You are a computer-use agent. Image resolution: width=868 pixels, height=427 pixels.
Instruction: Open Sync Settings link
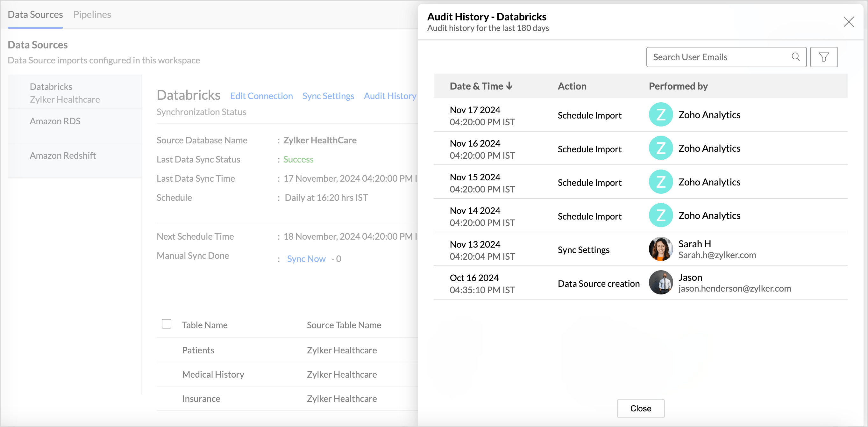click(x=328, y=96)
